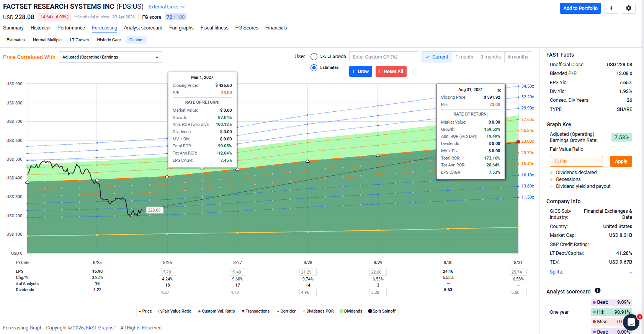The height and width of the screenshot is (334, 644).
Task: Click the Fair Value Ratio 23.00x field
Action: pyautogui.click(x=576, y=161)
